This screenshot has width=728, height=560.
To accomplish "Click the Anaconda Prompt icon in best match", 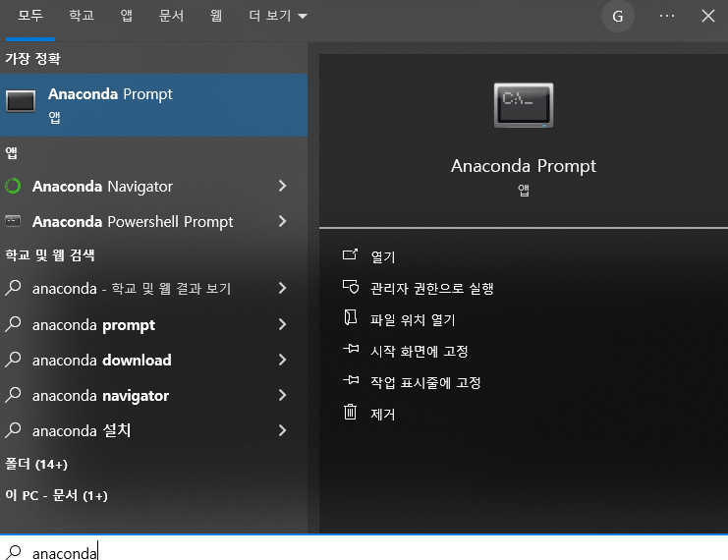I will tap(21, 101).
